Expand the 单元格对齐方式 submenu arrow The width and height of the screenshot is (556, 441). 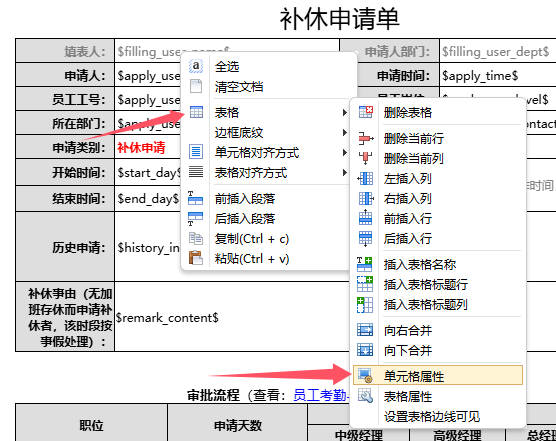(x=345, y=152)
